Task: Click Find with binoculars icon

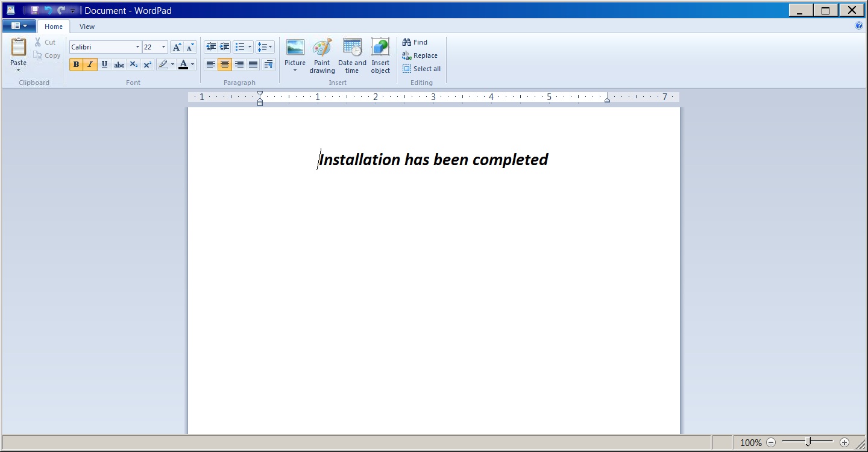Action: (415, 42)
